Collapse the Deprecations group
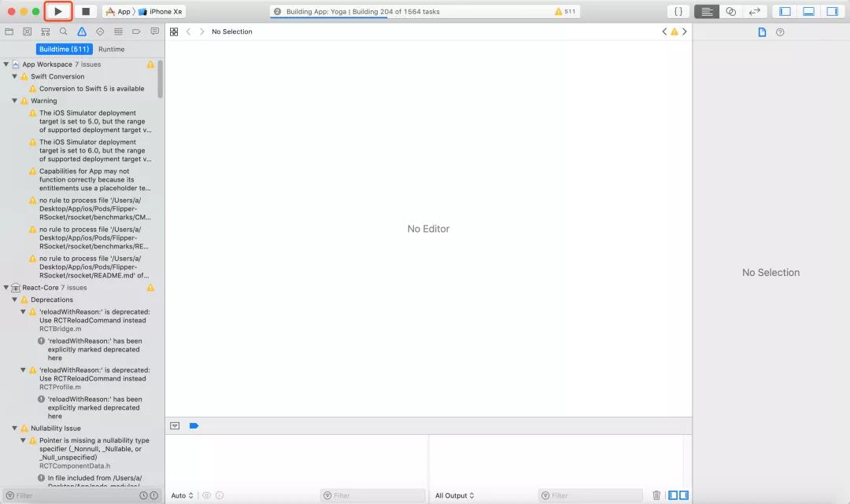Viewport: 850px width, 504px height. tap(15, 300)
